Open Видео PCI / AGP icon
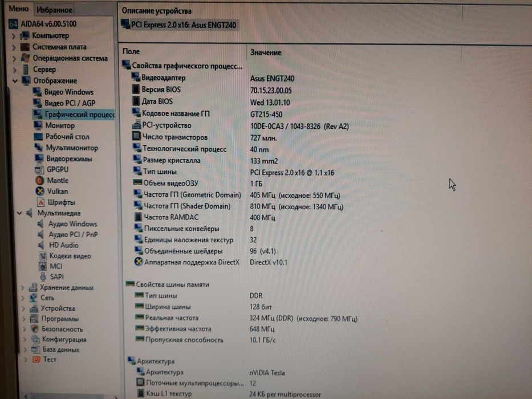Viewport: 532px width, 399px height. [x=38, y=103]
